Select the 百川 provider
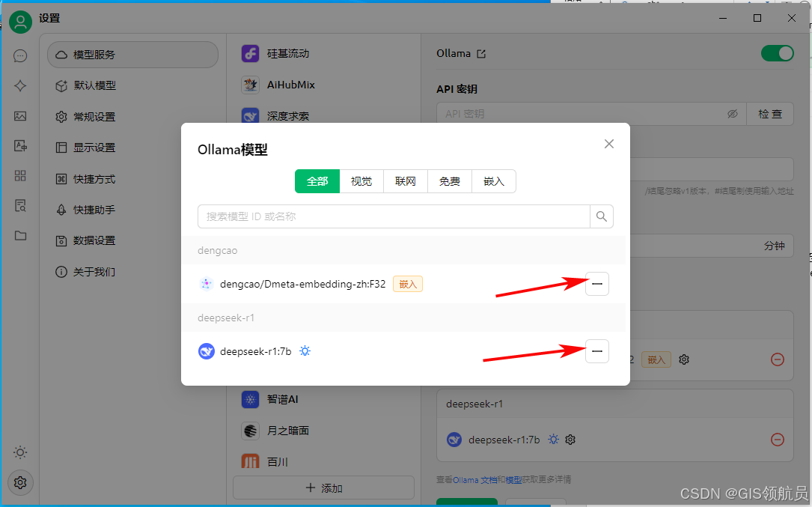The width and height of the screenshot is (812, 507). 323,461
